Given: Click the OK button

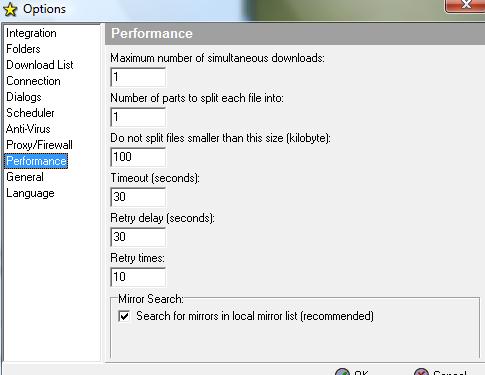Looking at the screenshot, I should pos(352,372).
